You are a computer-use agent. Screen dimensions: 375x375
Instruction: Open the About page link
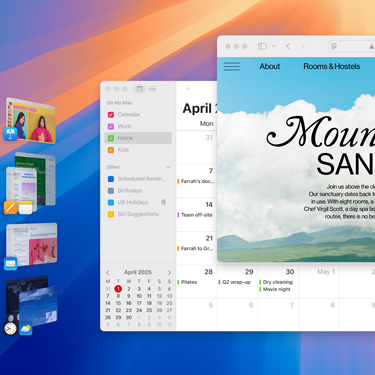click(270, 66)
